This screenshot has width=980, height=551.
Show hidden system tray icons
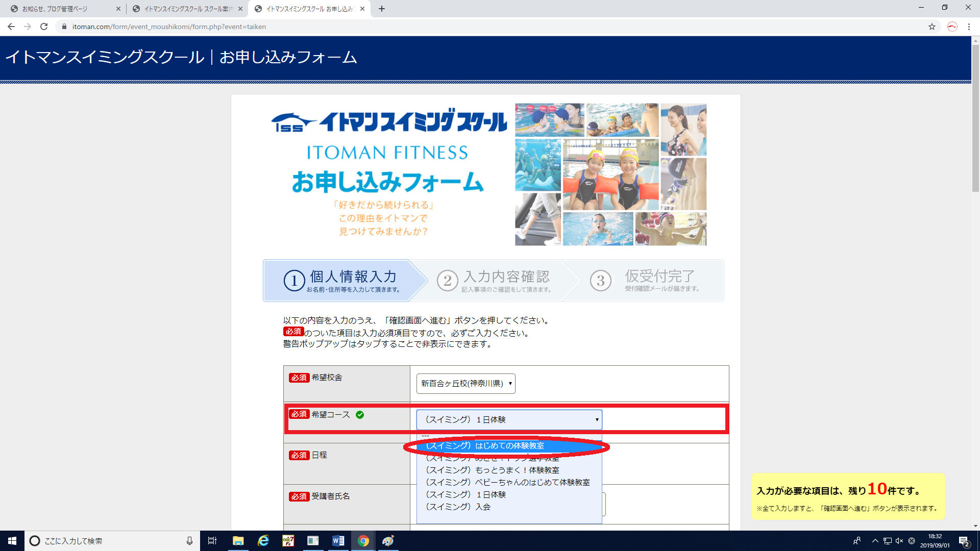point(875,541)
